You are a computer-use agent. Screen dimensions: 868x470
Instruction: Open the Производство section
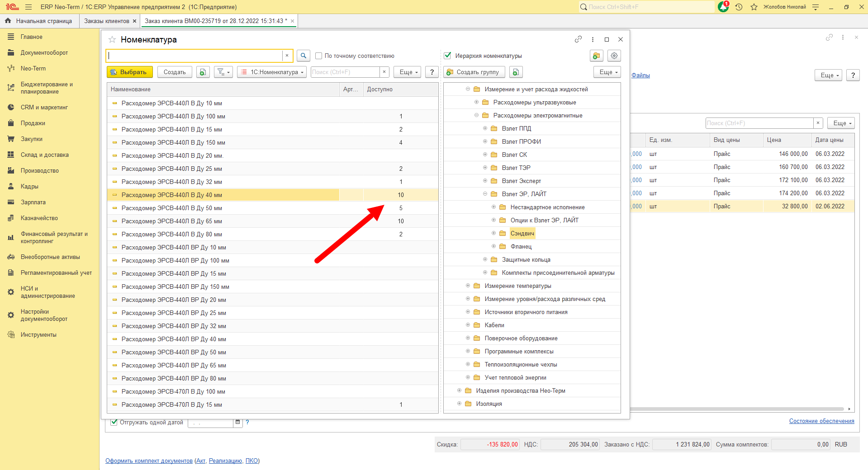(40, 170)
